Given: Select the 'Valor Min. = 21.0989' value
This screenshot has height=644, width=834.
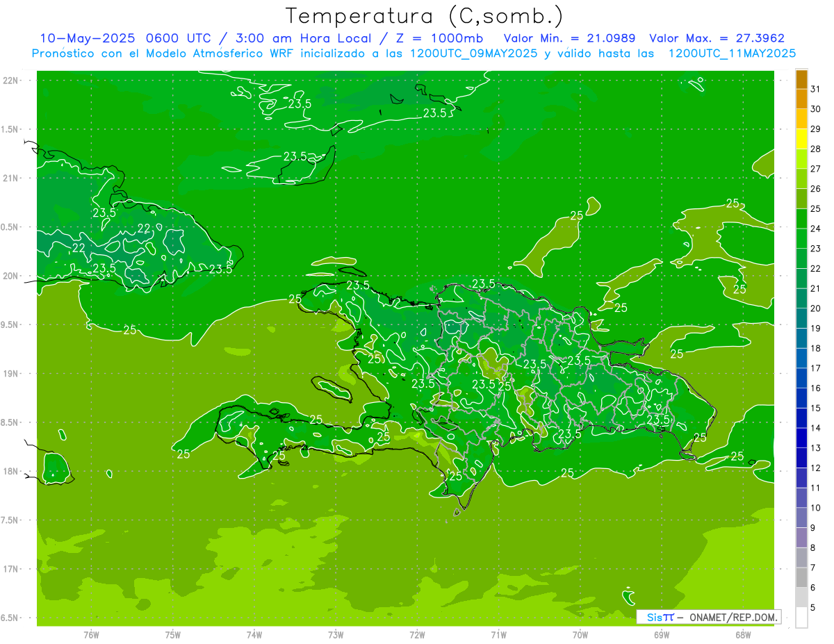Looking at the screenshot, I should [569, 38].
